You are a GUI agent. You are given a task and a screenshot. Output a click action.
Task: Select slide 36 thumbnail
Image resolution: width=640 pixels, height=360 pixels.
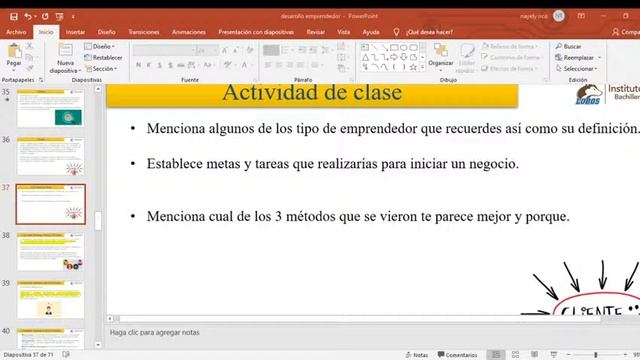point(51,156)
